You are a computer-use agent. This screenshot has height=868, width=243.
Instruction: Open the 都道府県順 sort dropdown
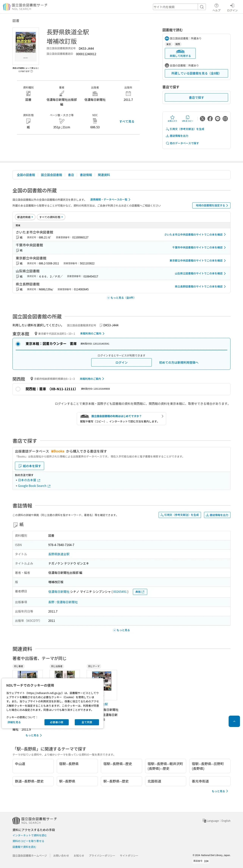pyautogui.click(x=25, y=217)
